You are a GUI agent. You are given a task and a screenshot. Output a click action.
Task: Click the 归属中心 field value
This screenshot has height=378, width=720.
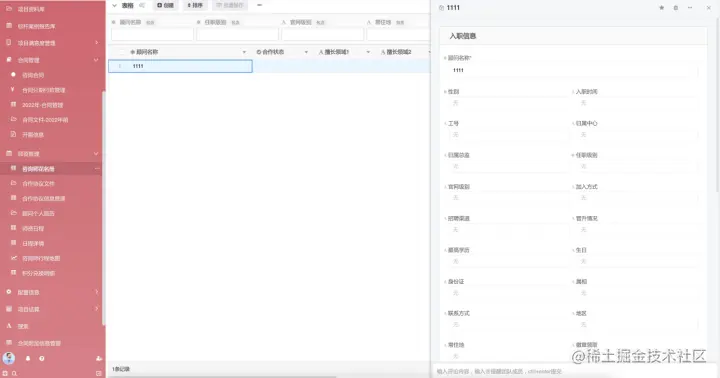point(637,135)
